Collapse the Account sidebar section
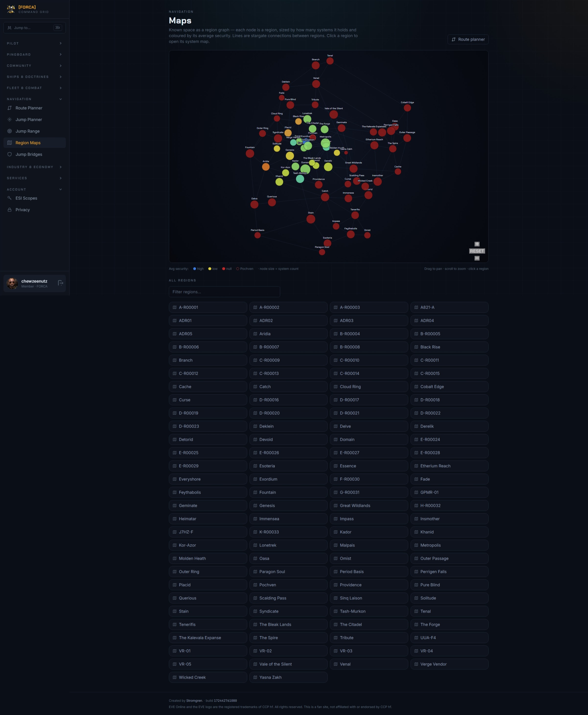 tap(35, 189)
